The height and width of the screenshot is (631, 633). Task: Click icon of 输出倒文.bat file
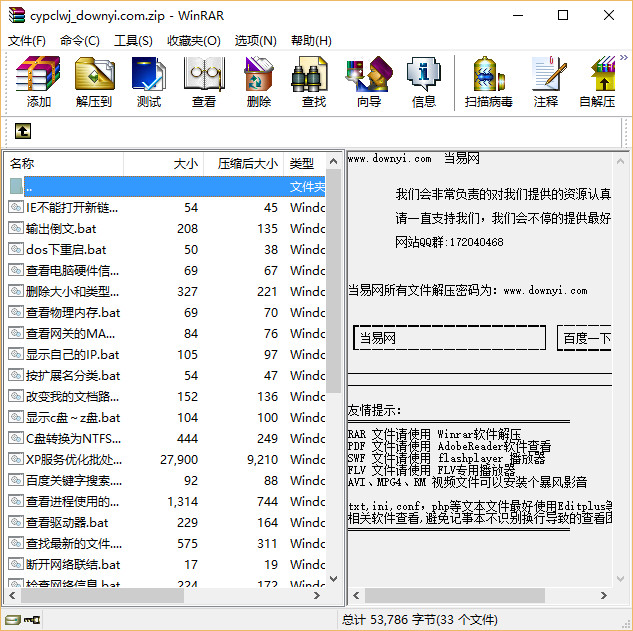16,228
